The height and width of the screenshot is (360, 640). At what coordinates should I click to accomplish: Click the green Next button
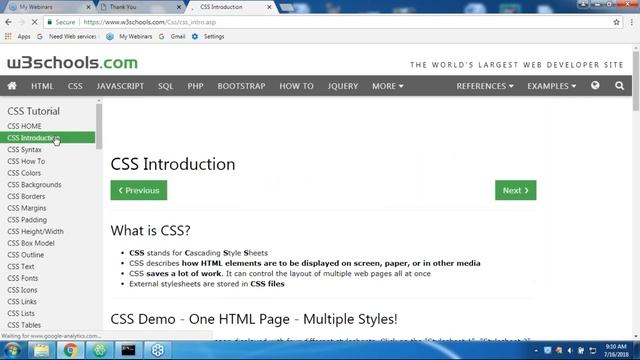pos(516,190)
